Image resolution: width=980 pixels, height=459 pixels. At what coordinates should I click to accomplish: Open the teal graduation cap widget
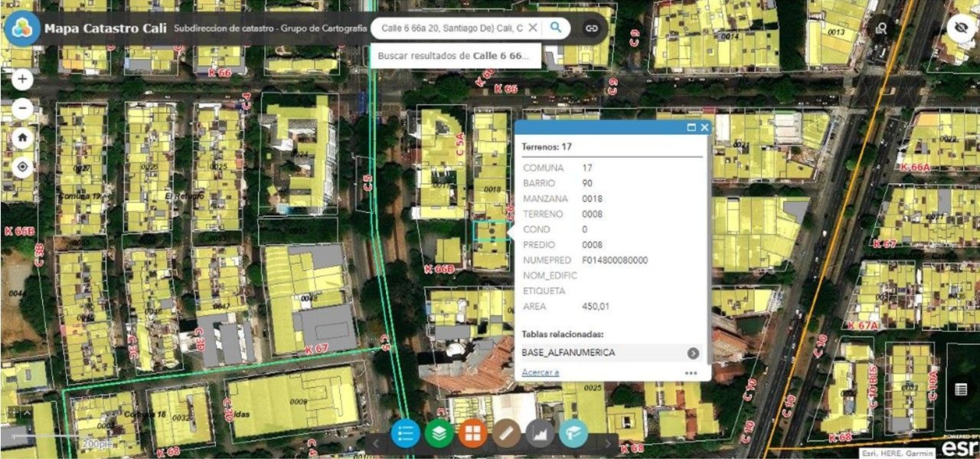pos(573,434)
